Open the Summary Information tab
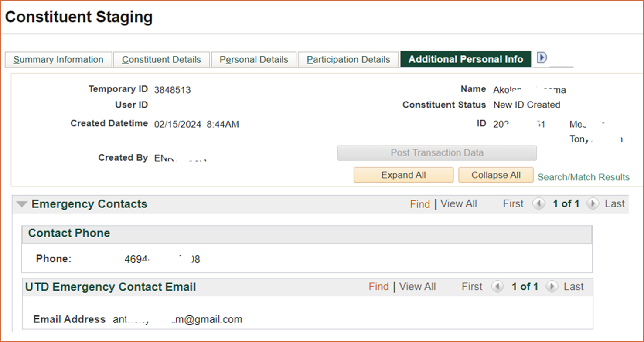Viewport: 644px width, 342px height. pyautogui.click(x=58, y=60)
